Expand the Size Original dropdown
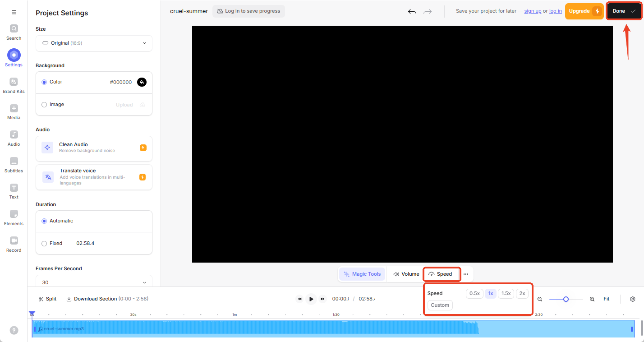Image resolution: width=644 pixels, height=342 pixels. (x=94, y=43)
